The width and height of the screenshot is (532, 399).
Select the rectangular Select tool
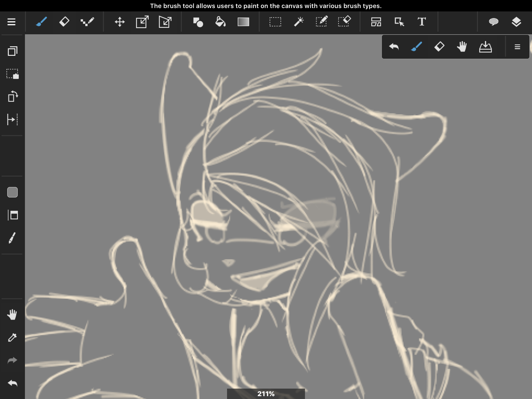point(275,22)
